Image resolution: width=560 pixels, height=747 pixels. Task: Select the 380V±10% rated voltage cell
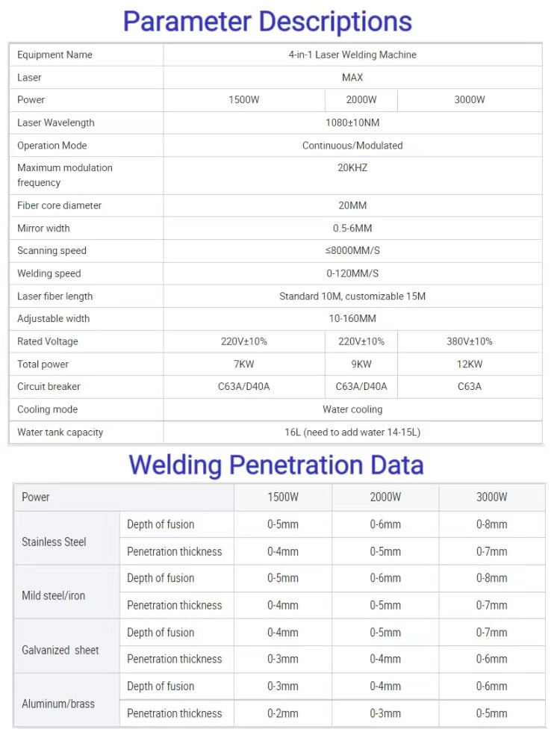coord(469,341)
